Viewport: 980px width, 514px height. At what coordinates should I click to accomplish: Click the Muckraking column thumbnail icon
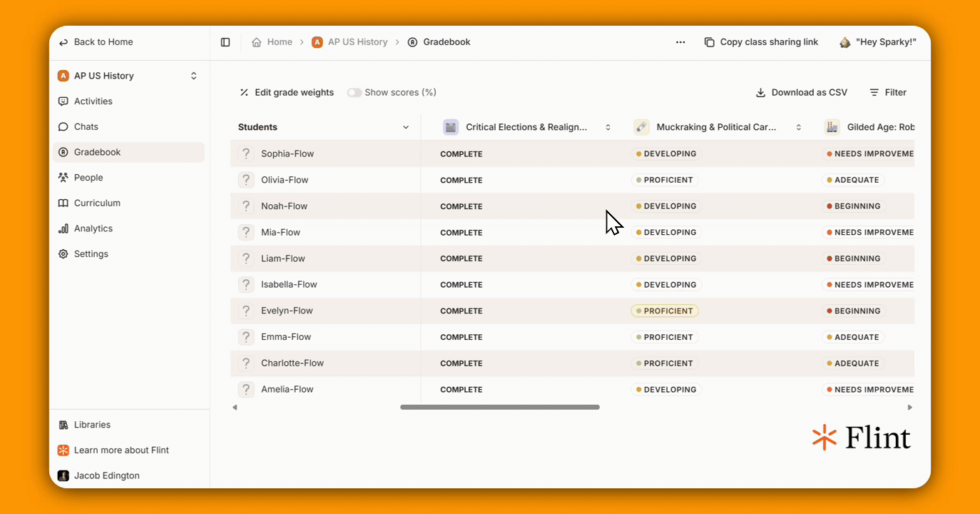(641, 127)
